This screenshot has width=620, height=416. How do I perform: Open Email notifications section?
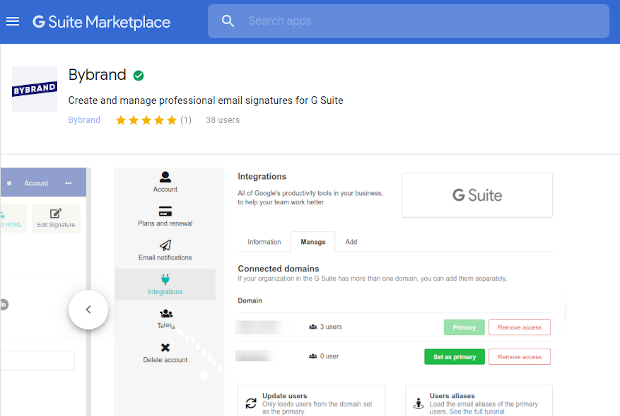pyautogui.click(x=165, y=250)
